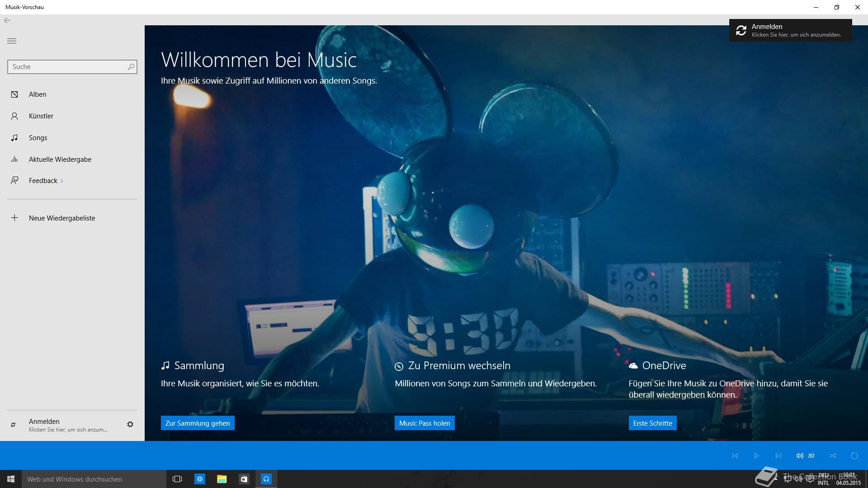This screenshot has width=868, height=488.
Task: Click the search magnifier icon
Action: [131, 67]
